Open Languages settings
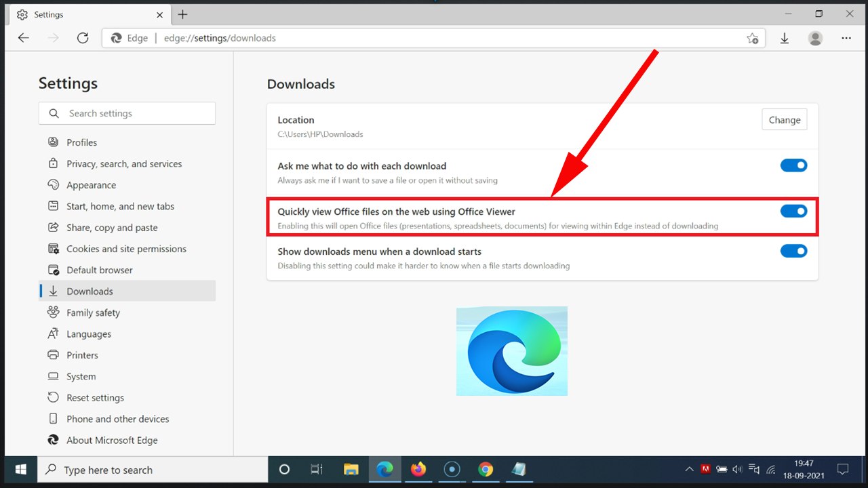The height and width of the screenshot is (488, 868). coord(89,334)
